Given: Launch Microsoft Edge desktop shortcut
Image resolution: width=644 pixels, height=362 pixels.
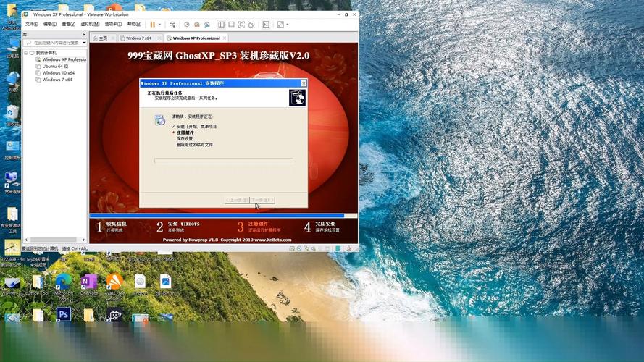Looking at the screenshot, I should (63, 282).
